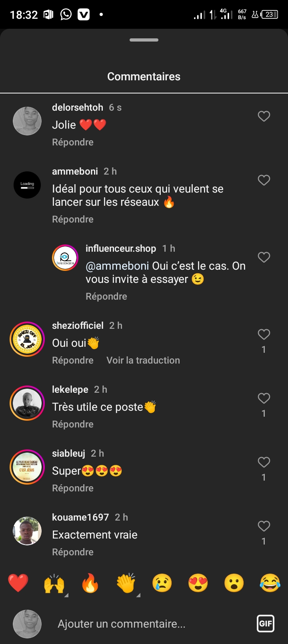288x644 pixels.
Task: Show translation of sheziofficiel's comment
Action: click(x=143, y=360)
